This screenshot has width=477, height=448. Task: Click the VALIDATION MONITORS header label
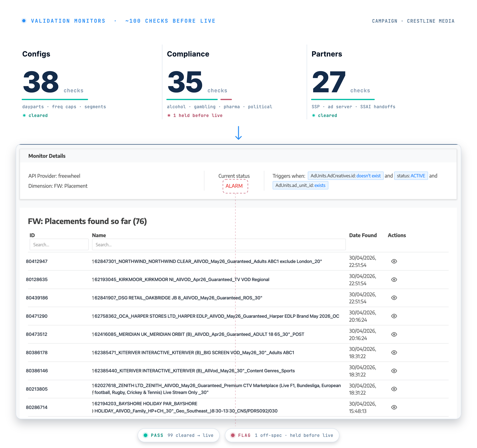(x=68, y=21)
